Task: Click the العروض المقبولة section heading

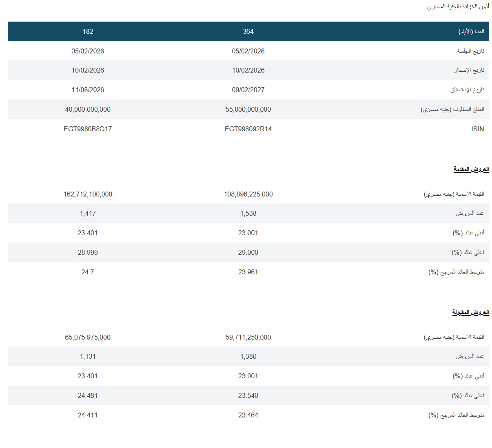Action: click(x=470, y=312)
